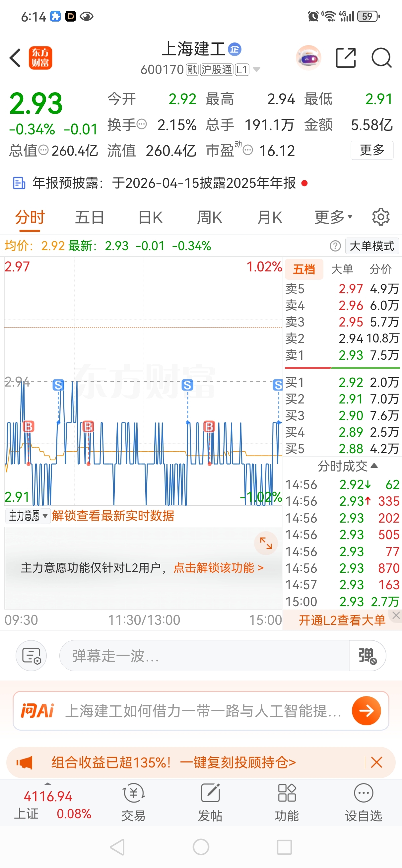Tap the blue 企 badge next to 上海建工
This screenshot has height=868, width=402.
(x=234, y=49)
